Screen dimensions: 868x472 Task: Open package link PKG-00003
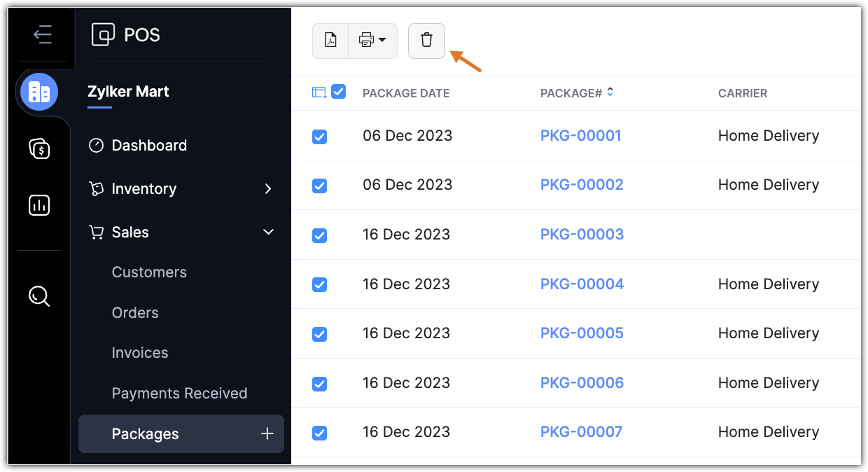click(582, 235)
